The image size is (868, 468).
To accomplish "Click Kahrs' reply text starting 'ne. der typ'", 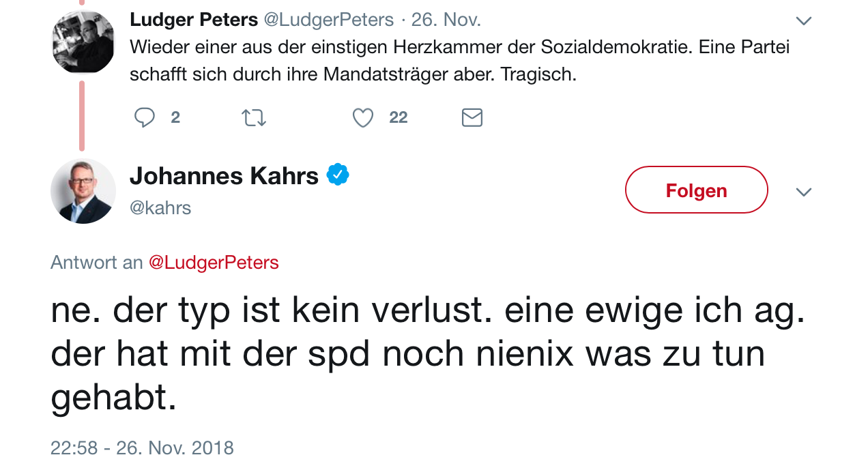I will [x=427, y=353].
